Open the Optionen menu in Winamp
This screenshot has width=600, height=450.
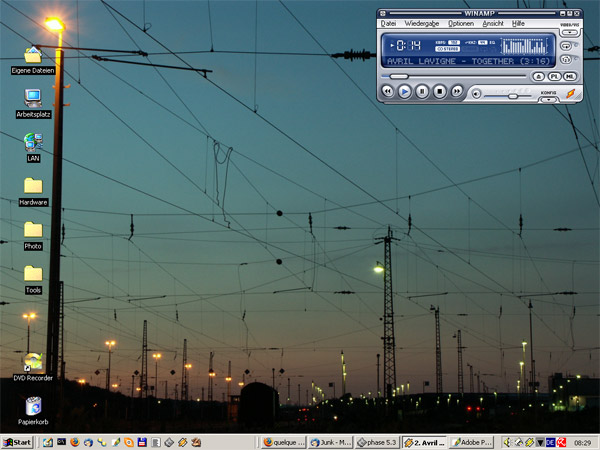pyautogui.click(x=460, y=22)
